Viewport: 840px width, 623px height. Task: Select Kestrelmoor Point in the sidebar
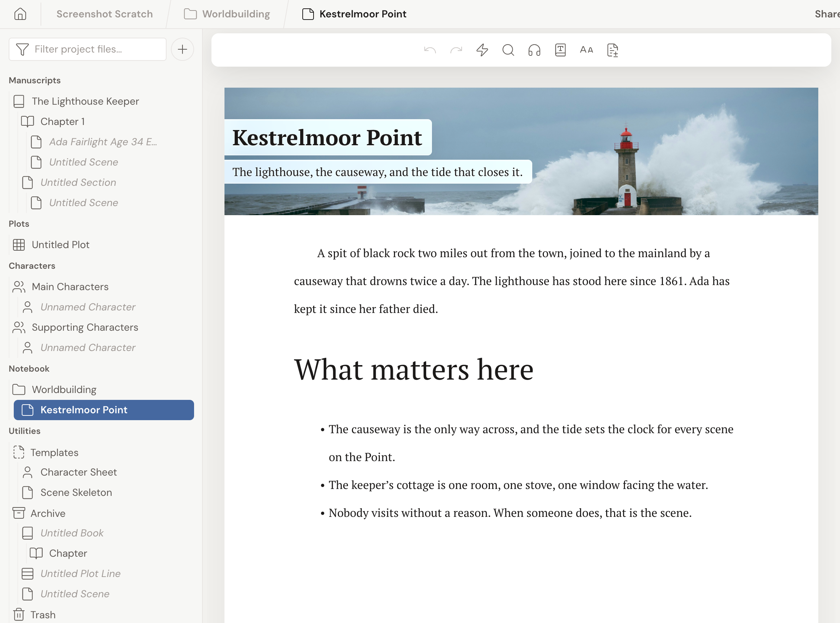tap(104, 410)
